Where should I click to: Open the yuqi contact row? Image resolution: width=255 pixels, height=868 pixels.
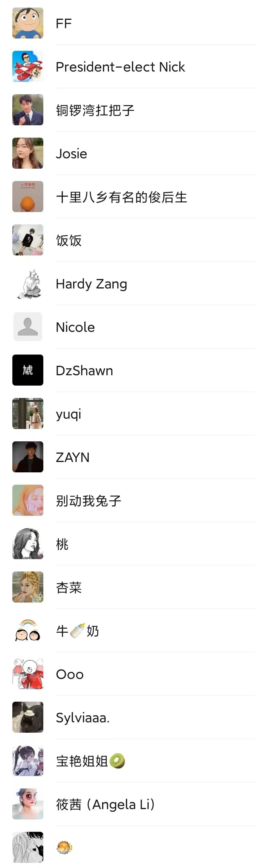coord(127,413)
